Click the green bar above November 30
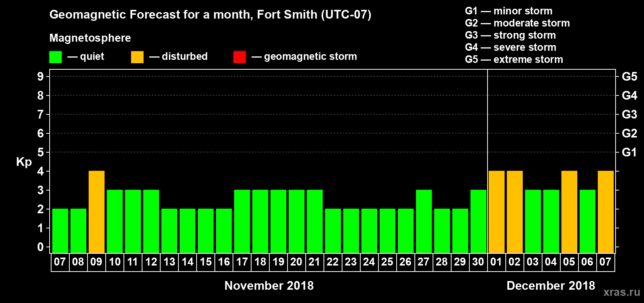 pyautogui.click(x=478, y=222)
